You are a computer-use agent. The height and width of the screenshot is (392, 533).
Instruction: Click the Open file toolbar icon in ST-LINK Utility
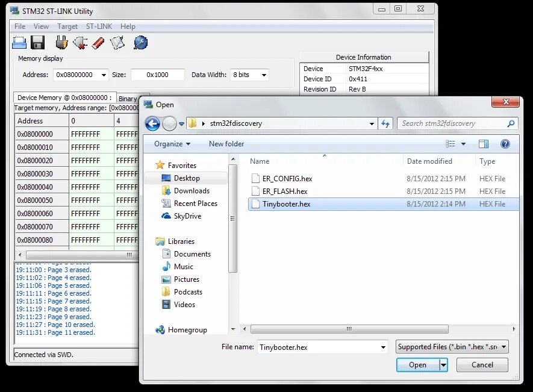(x=19, y=43)
